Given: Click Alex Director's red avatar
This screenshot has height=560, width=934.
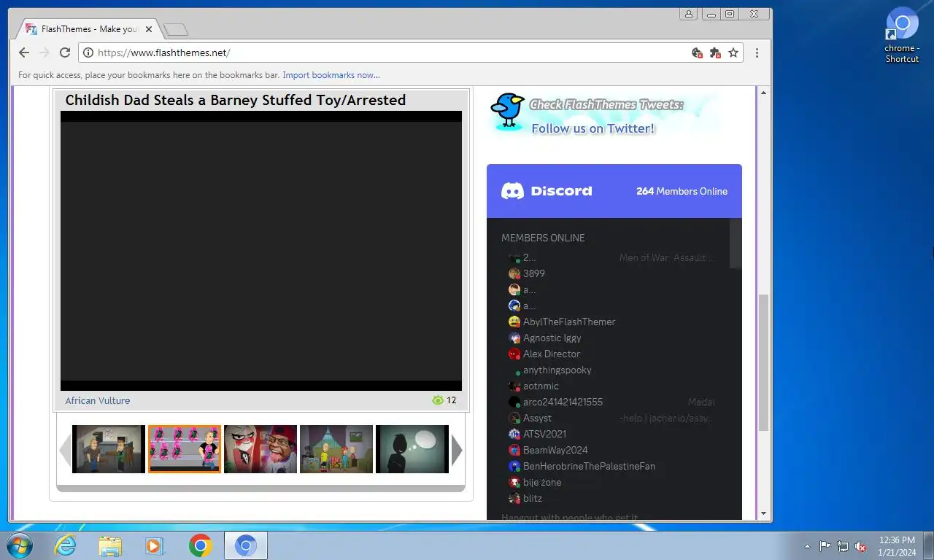Looking at the screenshot, I should coord(514,354).
